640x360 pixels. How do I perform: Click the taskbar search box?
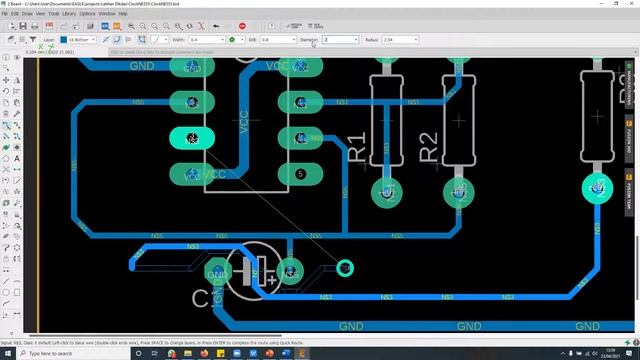(73, 353)
